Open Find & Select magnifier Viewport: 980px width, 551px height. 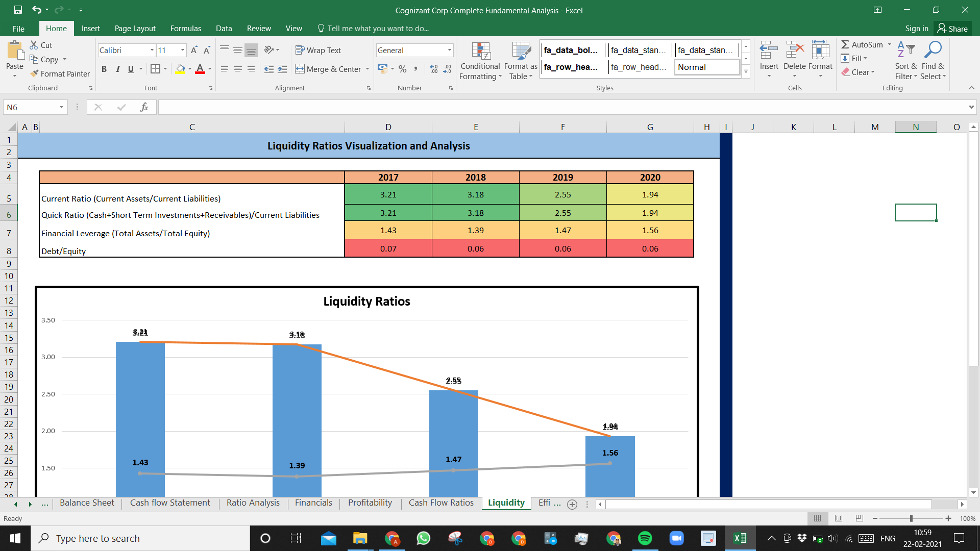pyautogui.click(x=933, y=60)
